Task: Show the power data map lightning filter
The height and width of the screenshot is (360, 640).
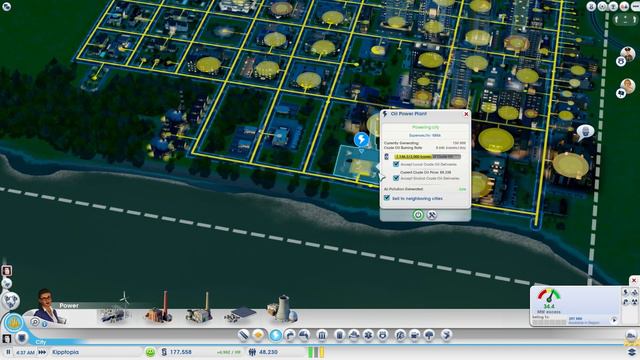Action: [626, 292]
